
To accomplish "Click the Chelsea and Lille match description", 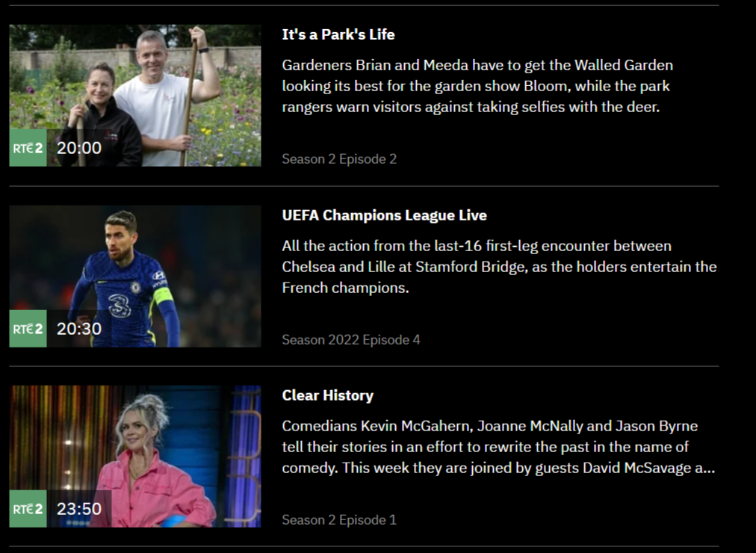I will (500, 267).
